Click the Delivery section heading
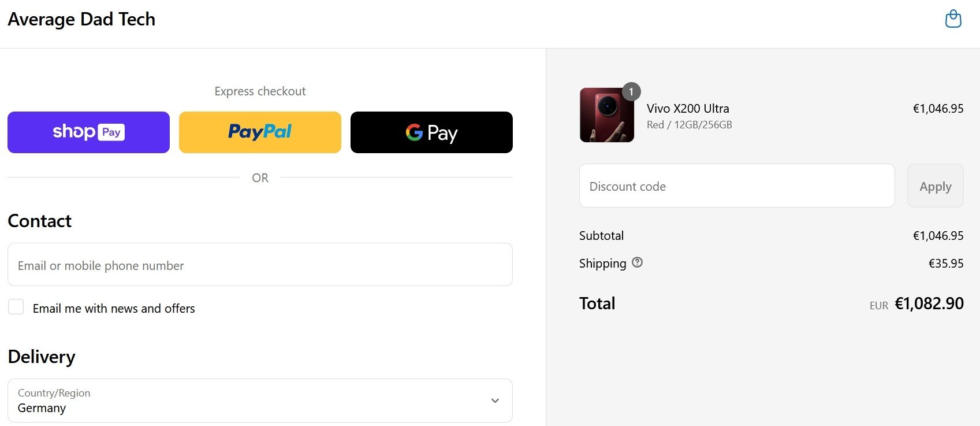This screenshot has height=426, width=980. pyautogui.click(x=42, y=357)
